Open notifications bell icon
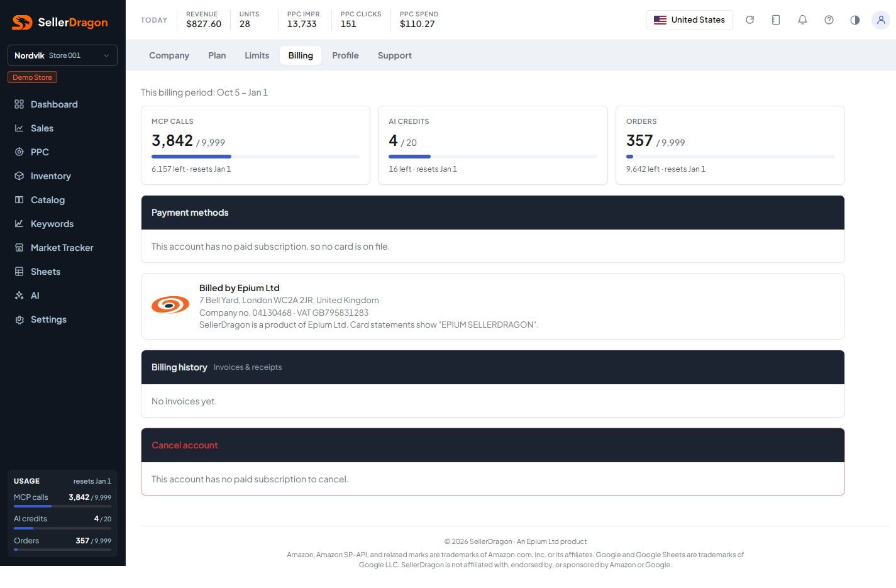 click(802, 20)
